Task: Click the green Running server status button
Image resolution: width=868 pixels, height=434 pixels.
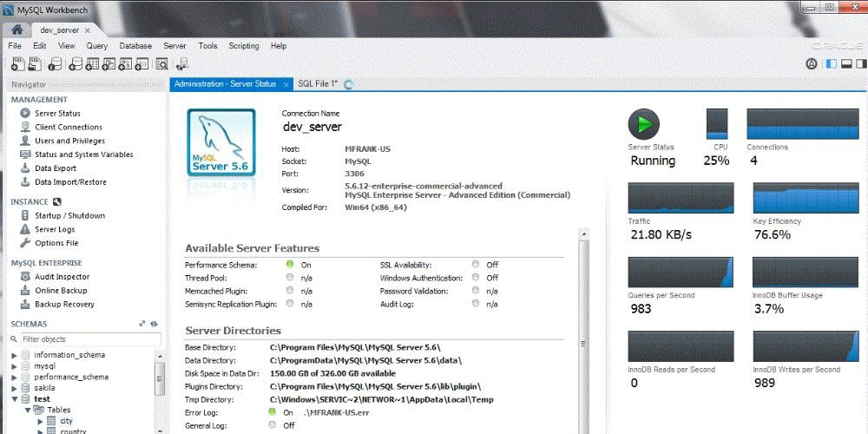Action: pyautogui.click(x=644, y=124)
